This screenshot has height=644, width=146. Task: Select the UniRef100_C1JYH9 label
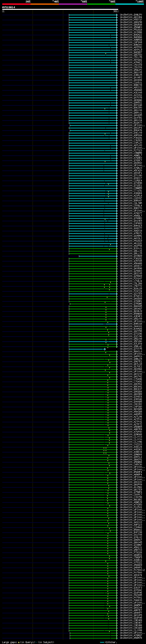click(x=131, y=630)
